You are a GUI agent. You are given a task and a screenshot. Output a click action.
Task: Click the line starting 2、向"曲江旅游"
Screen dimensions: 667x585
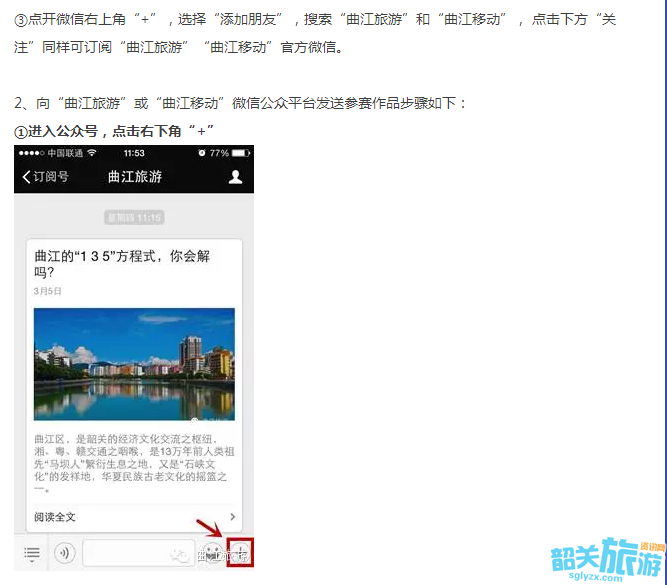(x=240, y=103)
